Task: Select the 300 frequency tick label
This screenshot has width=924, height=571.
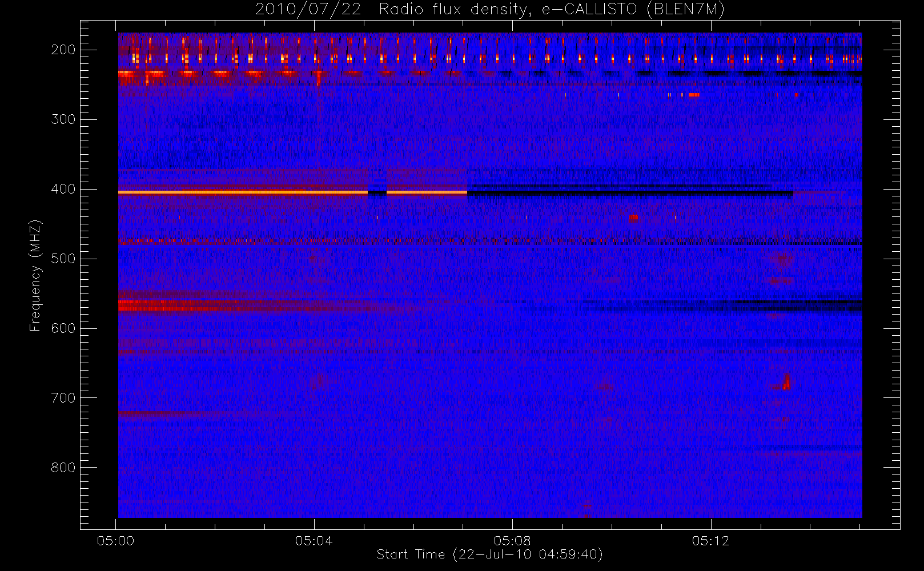Action: point(63,119)
